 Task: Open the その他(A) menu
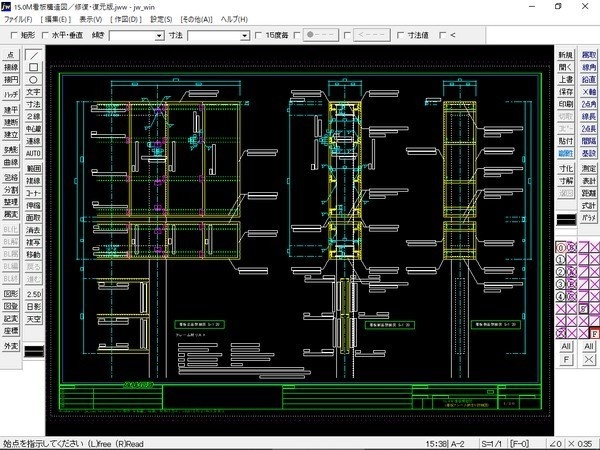click(196, 19)
